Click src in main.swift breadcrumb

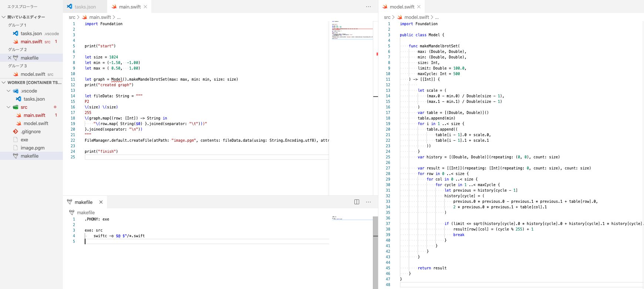pos(72,17)
